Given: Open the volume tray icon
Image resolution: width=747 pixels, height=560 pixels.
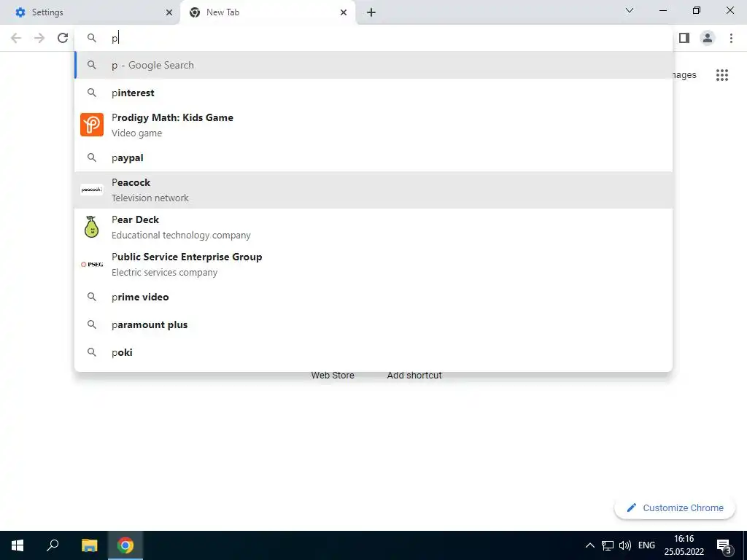Looking at the screenshot, I should pyautogui.click(x=625, y=545).
